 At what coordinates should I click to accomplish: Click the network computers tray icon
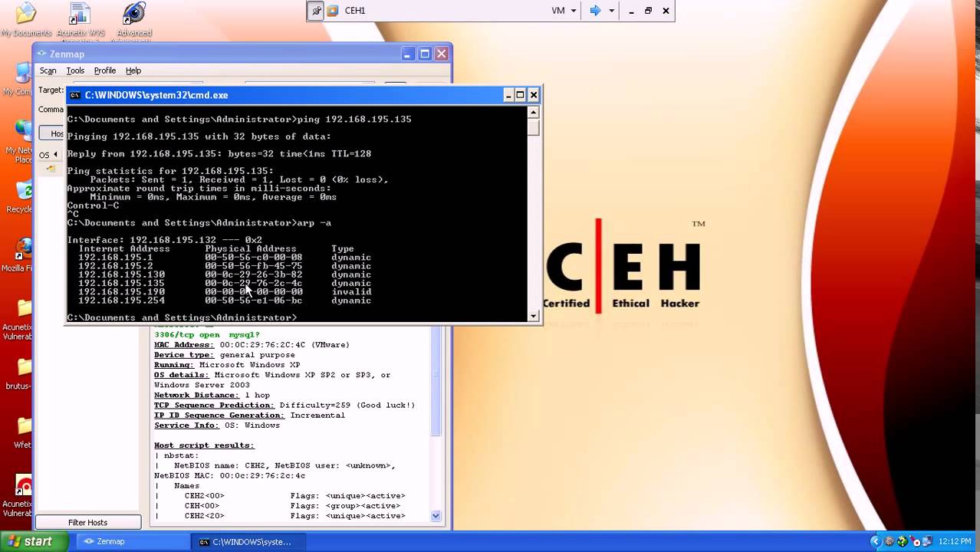tap(927, 541)
